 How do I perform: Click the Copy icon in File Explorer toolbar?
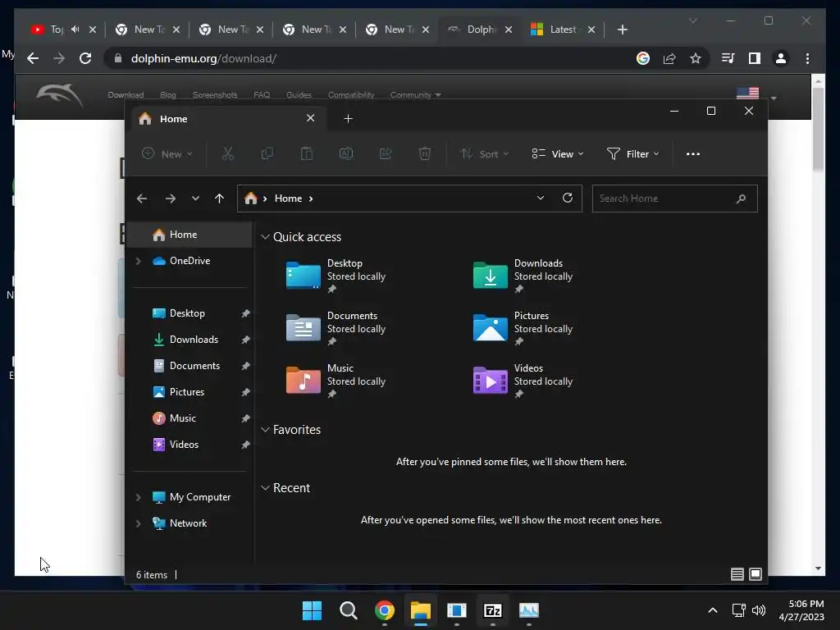[x=267, y=153]
